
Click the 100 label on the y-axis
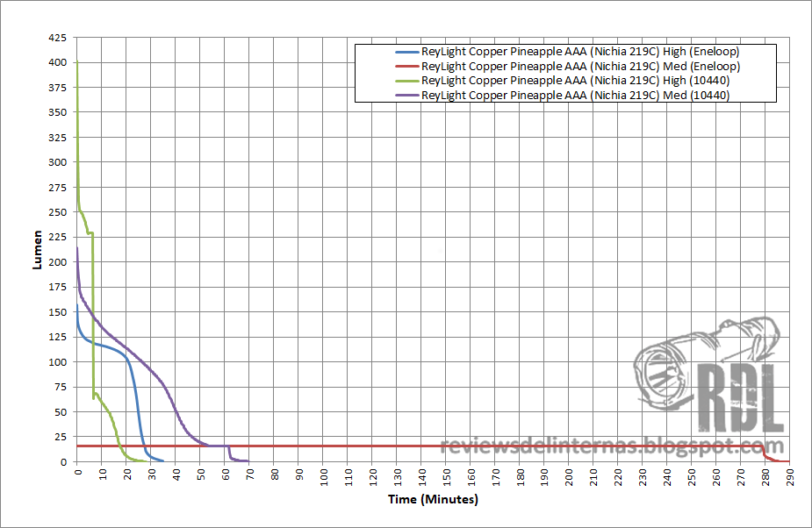[x=57, y=362]
